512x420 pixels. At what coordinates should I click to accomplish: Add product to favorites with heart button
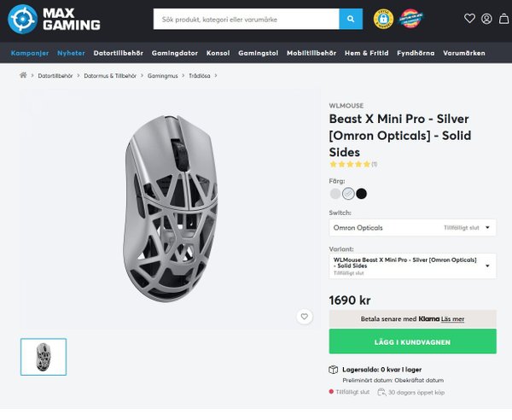coord(305,317)
